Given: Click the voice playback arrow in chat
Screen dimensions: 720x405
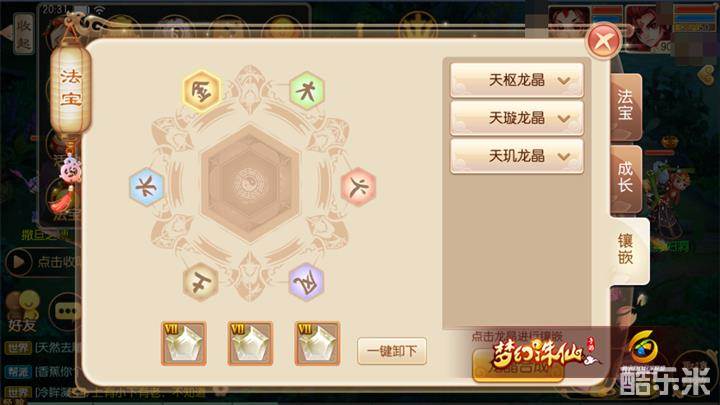Looking at the screenshot, I should pyautogui.click(x=19, y=262).
